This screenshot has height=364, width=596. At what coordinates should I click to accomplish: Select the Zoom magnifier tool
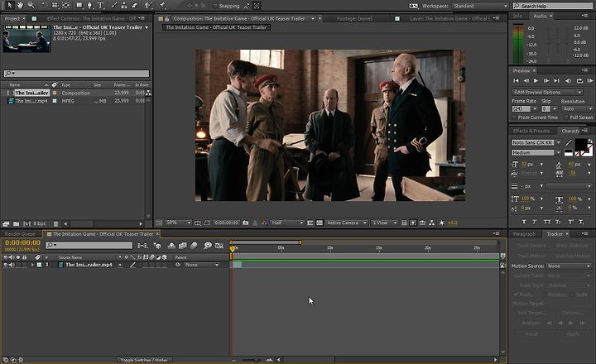31,5
